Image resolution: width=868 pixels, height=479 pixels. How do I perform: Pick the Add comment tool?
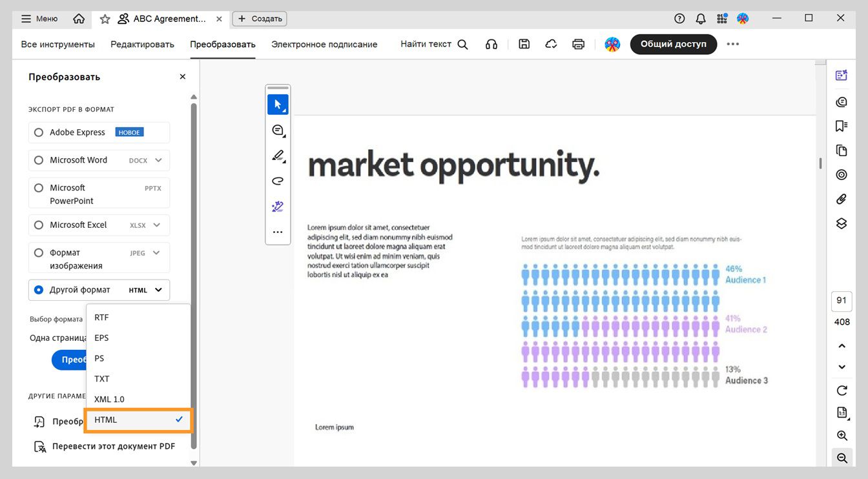point(278,130)
